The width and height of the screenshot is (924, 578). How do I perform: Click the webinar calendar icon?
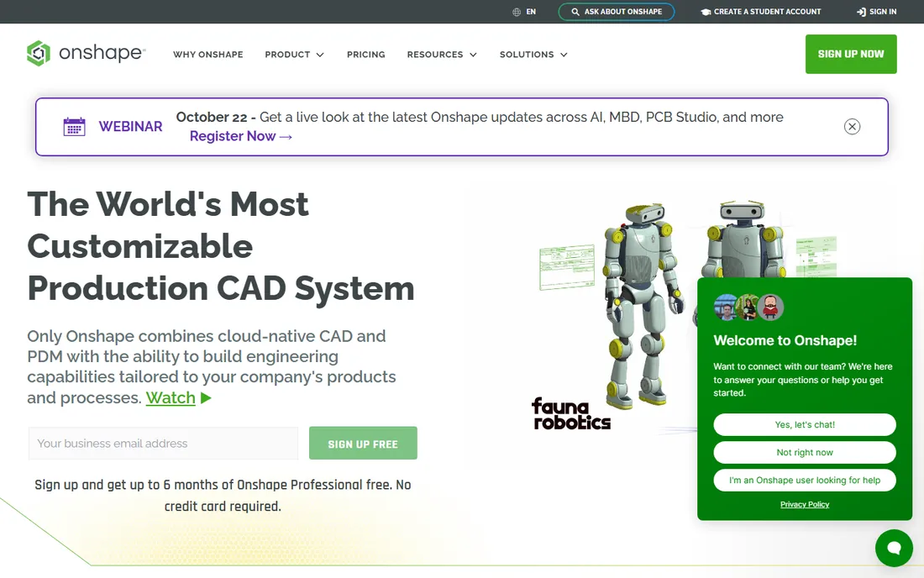click(x=74, y=127)
